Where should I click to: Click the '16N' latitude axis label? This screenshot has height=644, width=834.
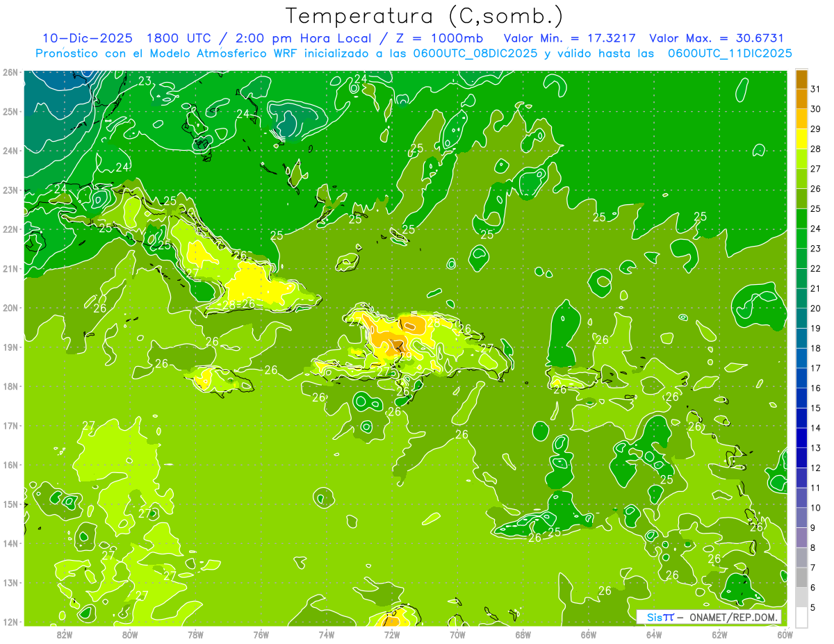click(10, 465)
